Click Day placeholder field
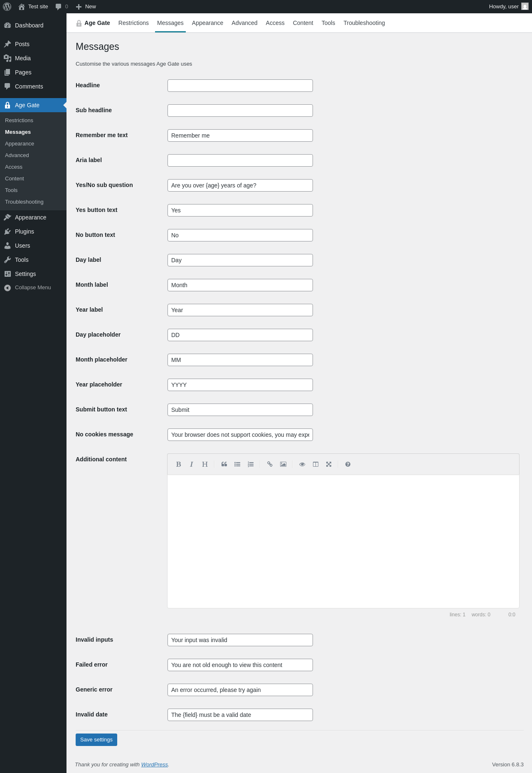532x773 pixels. click(x=240, y=335)
